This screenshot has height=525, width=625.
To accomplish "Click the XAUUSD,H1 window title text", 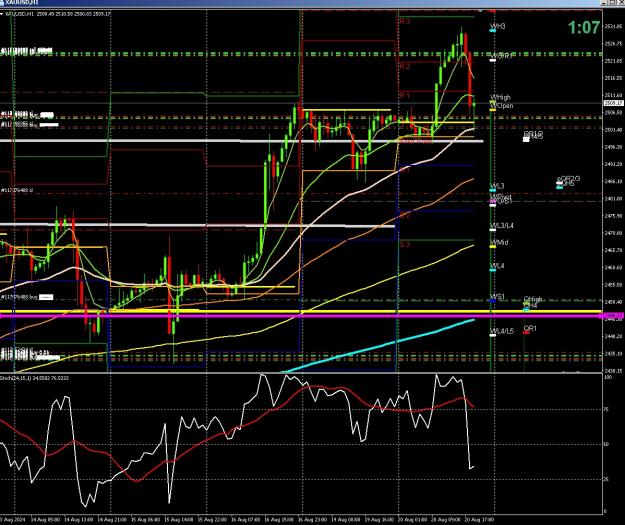I will [22, 2].
